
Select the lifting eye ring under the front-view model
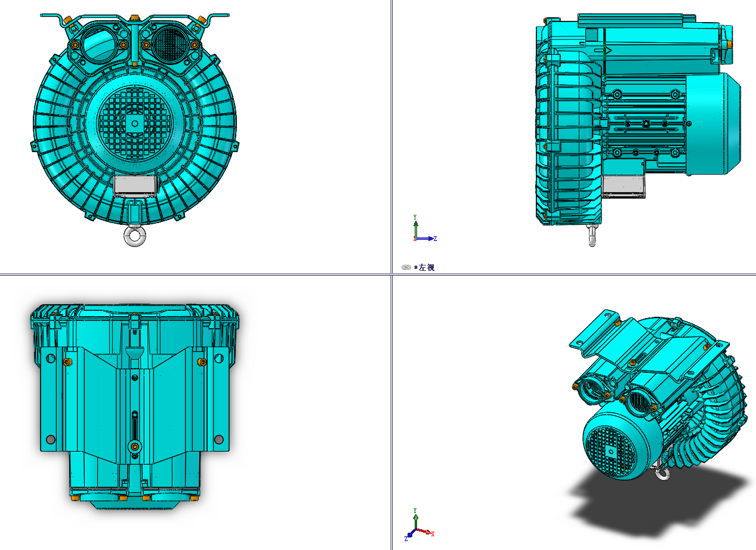pyautogui.click(x=135, y=236)
